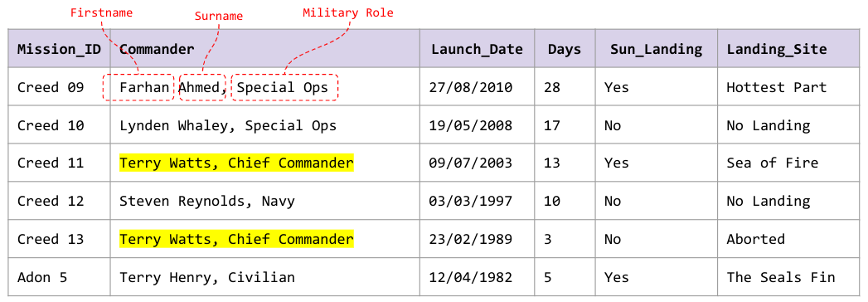Image resolution: width=868 pixels, height=302 pixels.
Task: Select the Commander column header
Action: [x=264, y=49]
